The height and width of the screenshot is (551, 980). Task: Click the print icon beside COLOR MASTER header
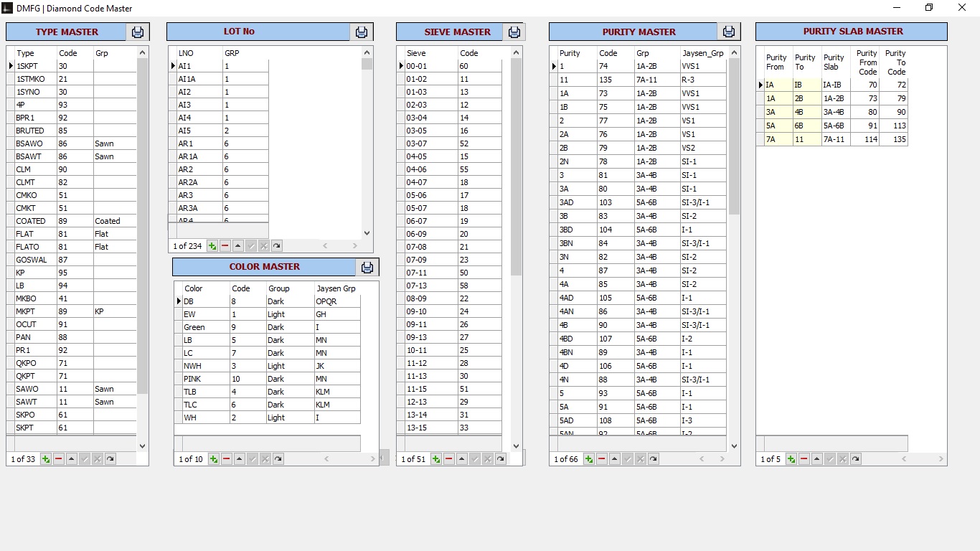point(367,267)
